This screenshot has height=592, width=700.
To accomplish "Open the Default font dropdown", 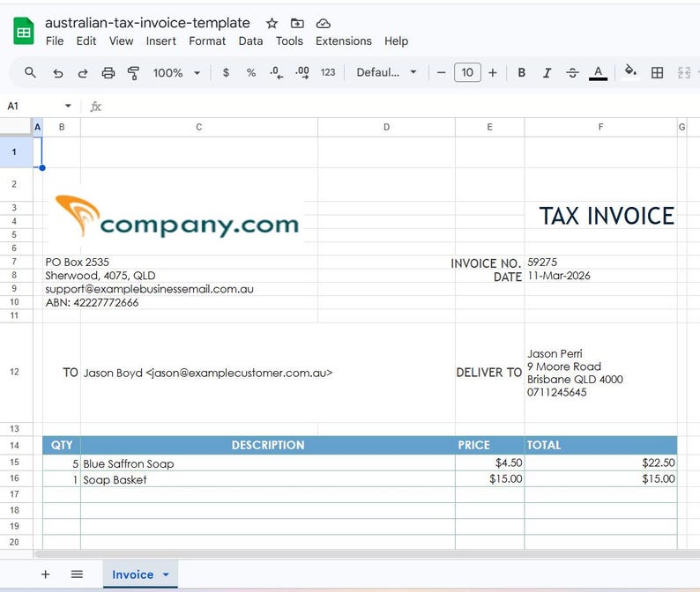I will point(386,72).
